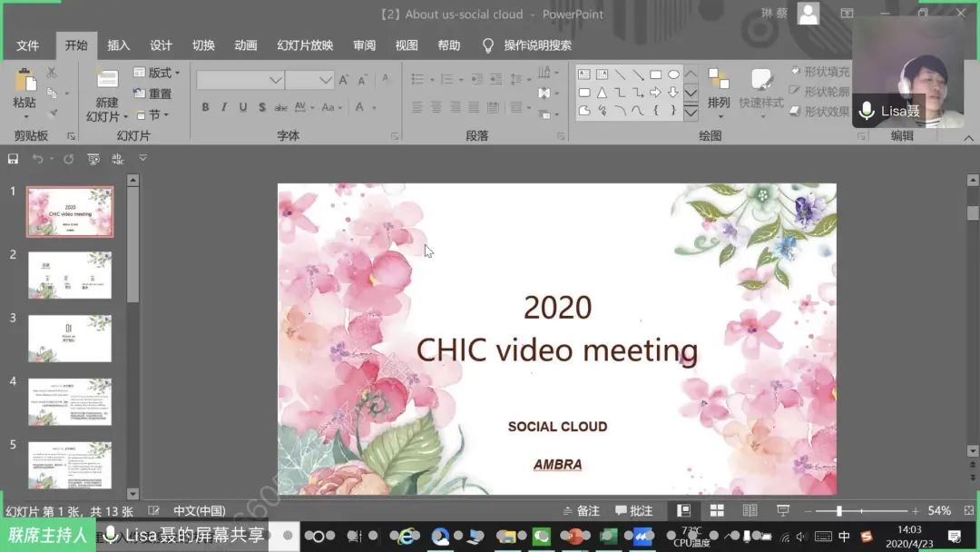Toggle Bold formatting
This screenshot has width=980, height=552.
click(x=205, y=107)
